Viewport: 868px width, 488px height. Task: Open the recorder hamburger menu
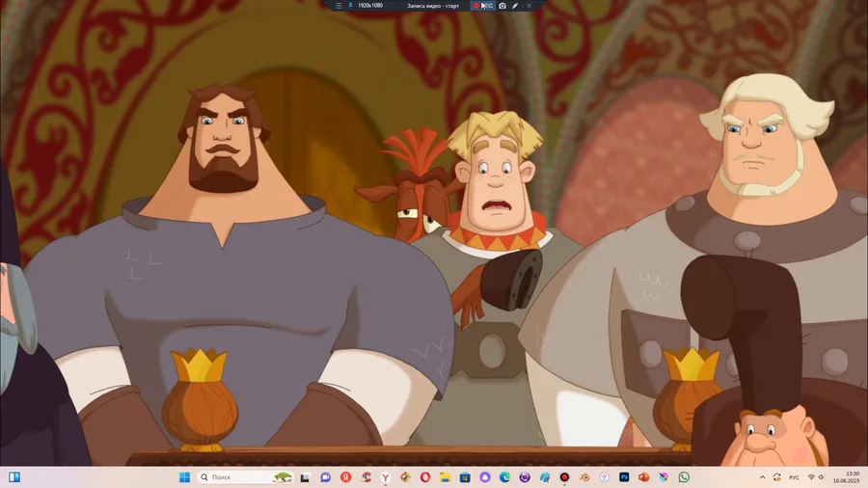pyautogui.click(x=339, y=6)
